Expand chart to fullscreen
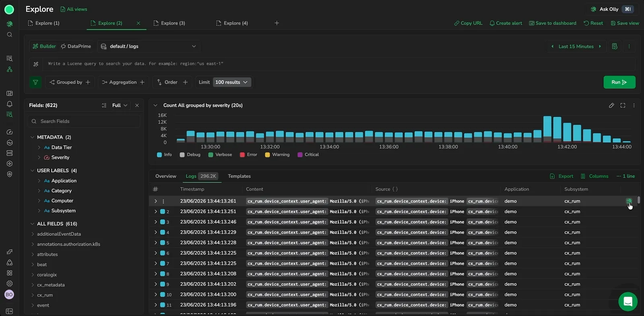644x316 pixels. pos(623,105)
